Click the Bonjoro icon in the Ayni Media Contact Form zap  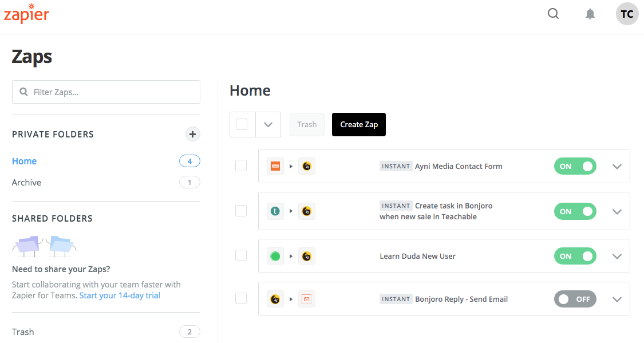(x=306, y=167)
